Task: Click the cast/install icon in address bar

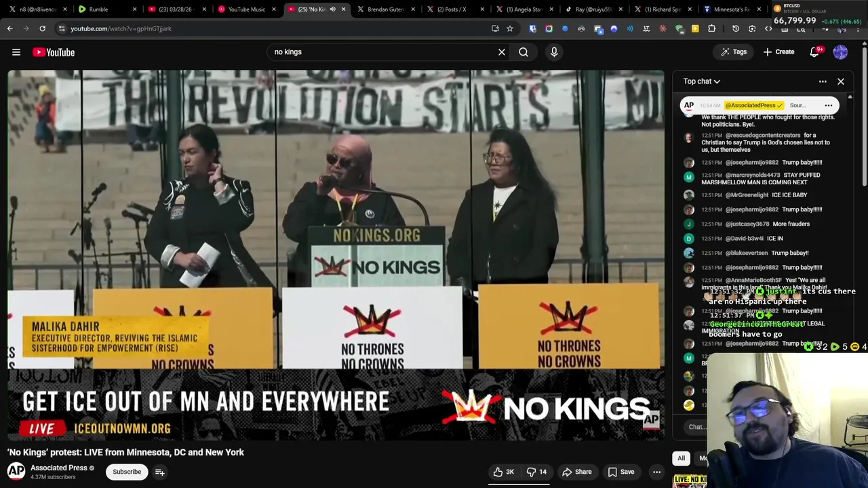Action: (x=495, y=28)
